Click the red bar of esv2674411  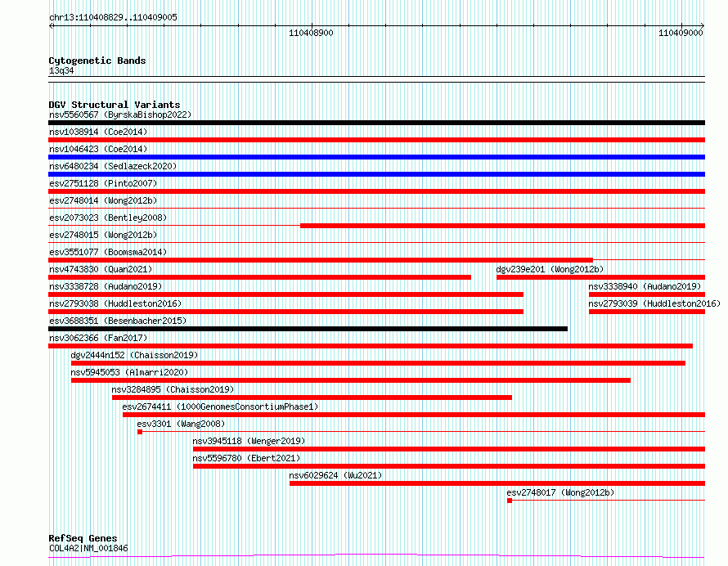tap(414, 416)
